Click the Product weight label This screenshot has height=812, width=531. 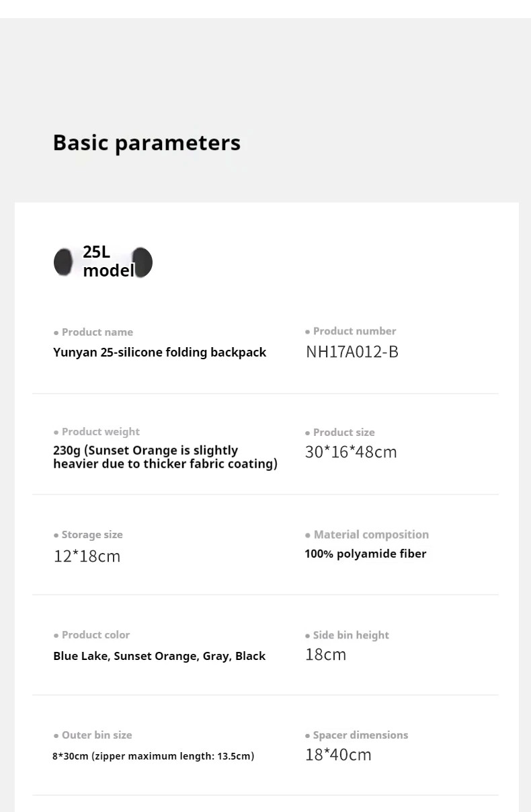[x=97, y=432]
